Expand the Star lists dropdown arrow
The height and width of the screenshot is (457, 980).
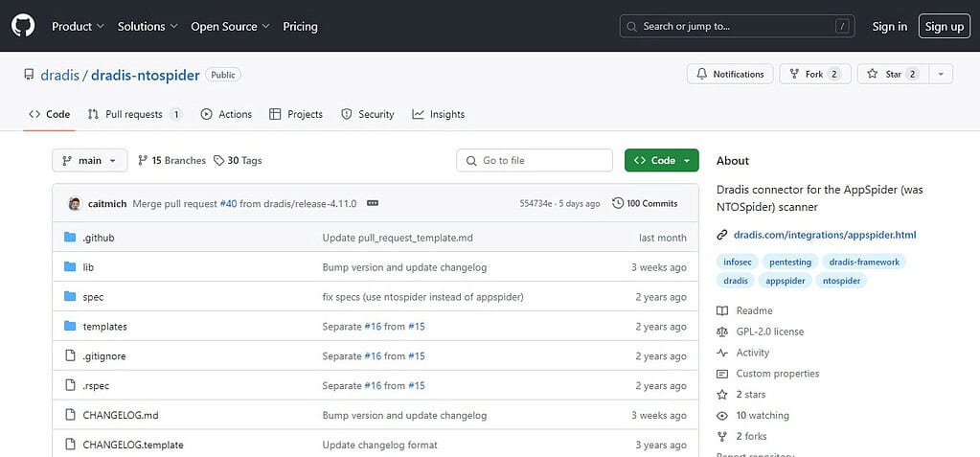coord(942,74)
